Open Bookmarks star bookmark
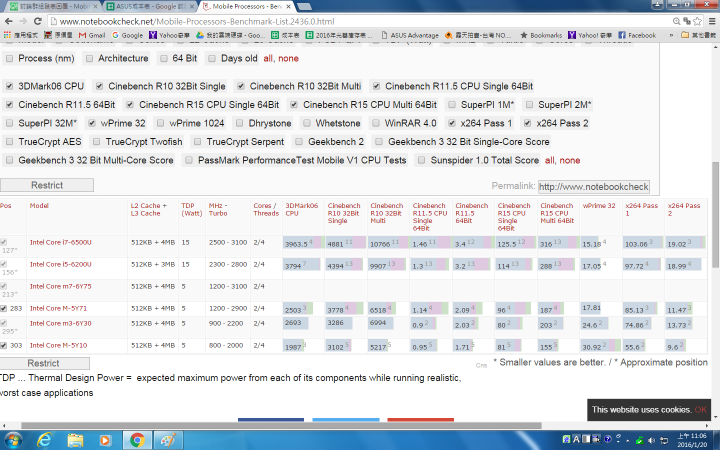This screenshot has width=720, height=450. tap(541, 35)
